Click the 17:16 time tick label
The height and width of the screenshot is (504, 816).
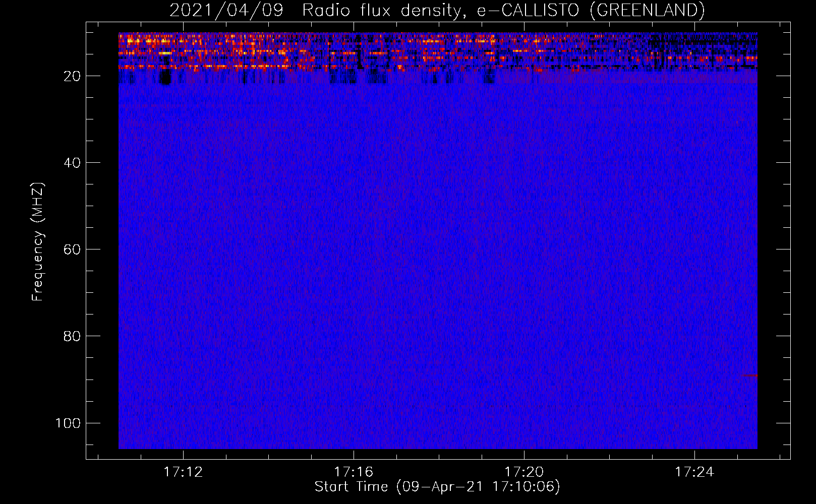[354, 472]
